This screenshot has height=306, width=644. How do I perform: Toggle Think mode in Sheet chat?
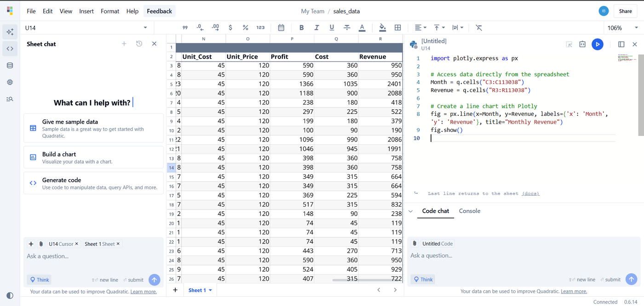(x=39, y=279)
